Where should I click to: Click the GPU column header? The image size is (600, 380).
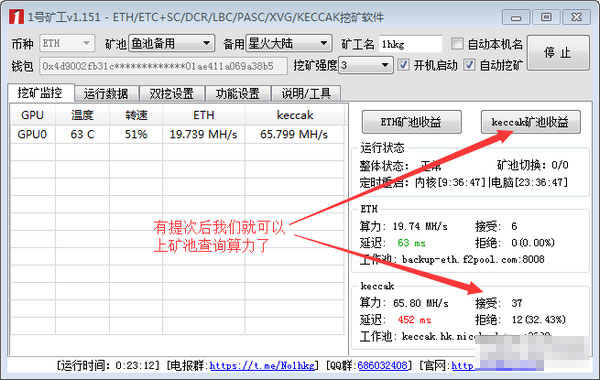pos(33,115)
